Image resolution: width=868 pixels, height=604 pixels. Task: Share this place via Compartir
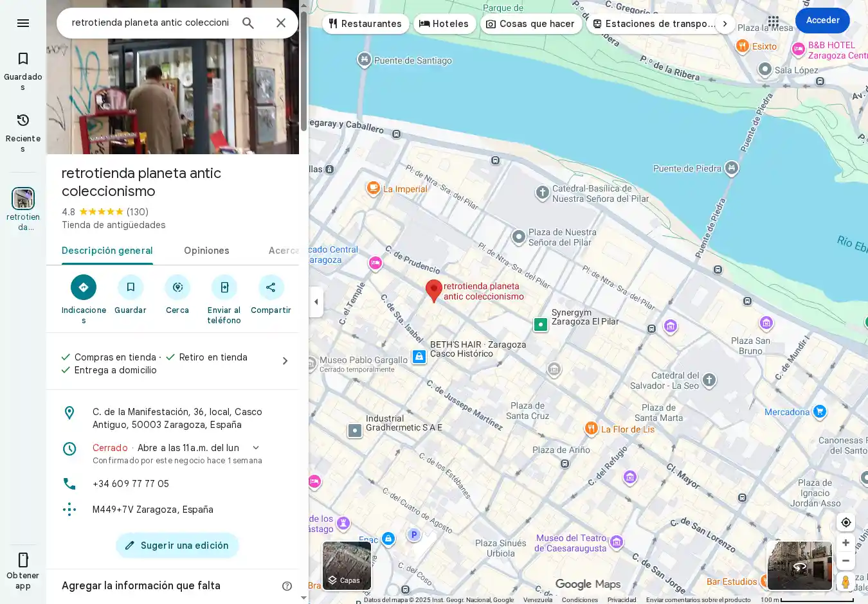(x=271, y=287)
